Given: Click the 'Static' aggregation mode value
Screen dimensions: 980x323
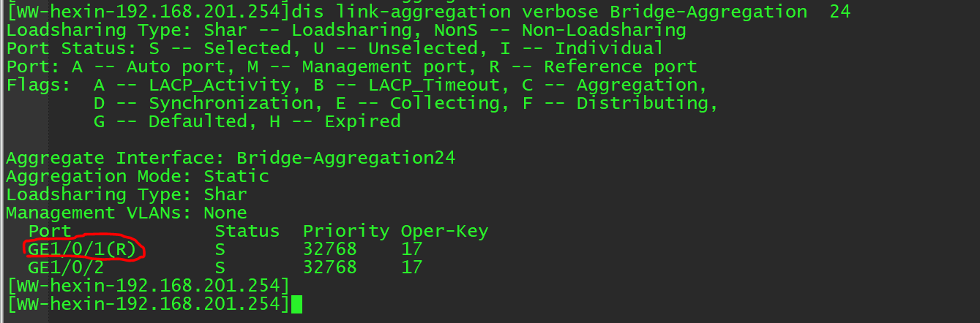Looking at the screenshot, I should coord(236,176).
